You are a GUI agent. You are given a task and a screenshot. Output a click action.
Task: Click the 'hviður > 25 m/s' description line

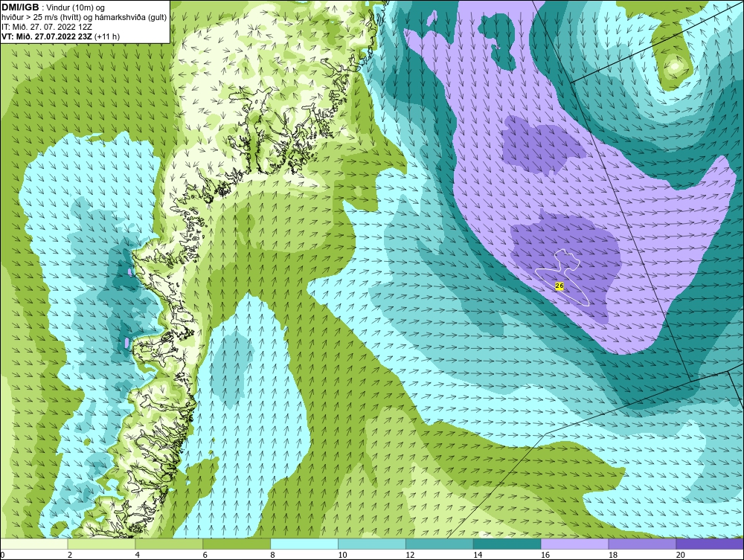coord(84,18)
